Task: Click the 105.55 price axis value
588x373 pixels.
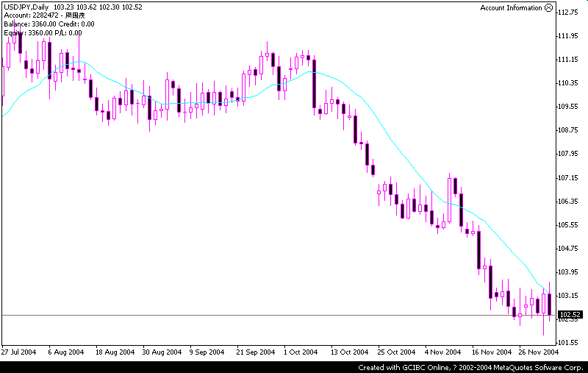Action: coord(567,225)
